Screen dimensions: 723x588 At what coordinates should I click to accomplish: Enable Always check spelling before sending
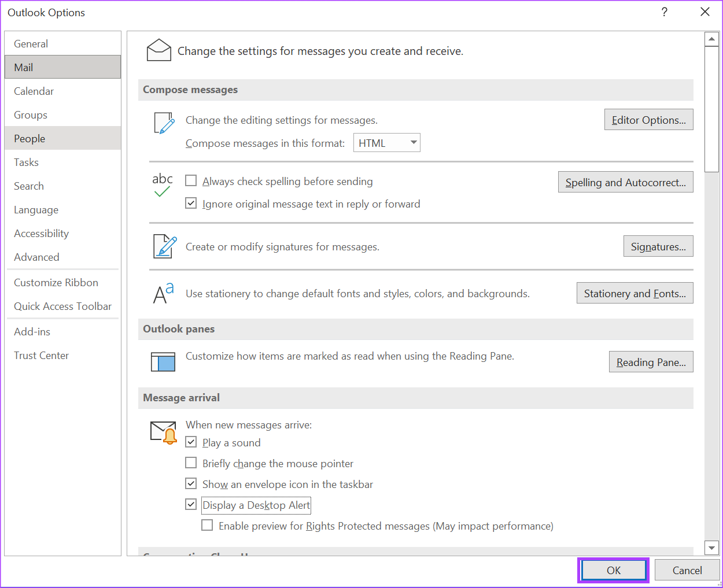click(x=191, y=181)
